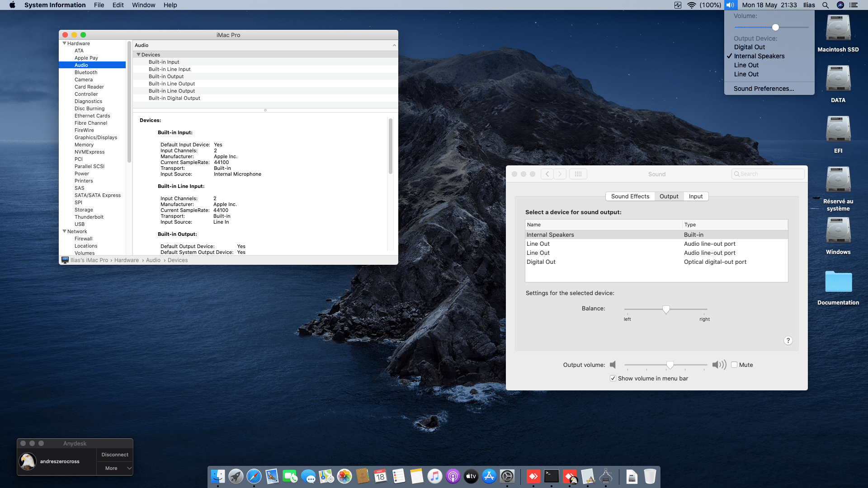Open Spotlight search in the menu bar
868x488 pixels.
tap(826, 5)
